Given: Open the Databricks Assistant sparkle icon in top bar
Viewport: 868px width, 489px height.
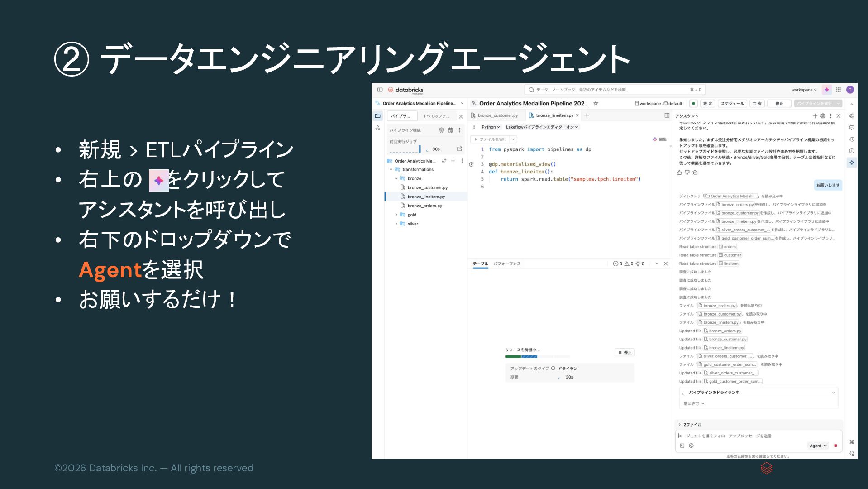Looking at the screenshot, I should pyautogui.click(x=827, y=90).
